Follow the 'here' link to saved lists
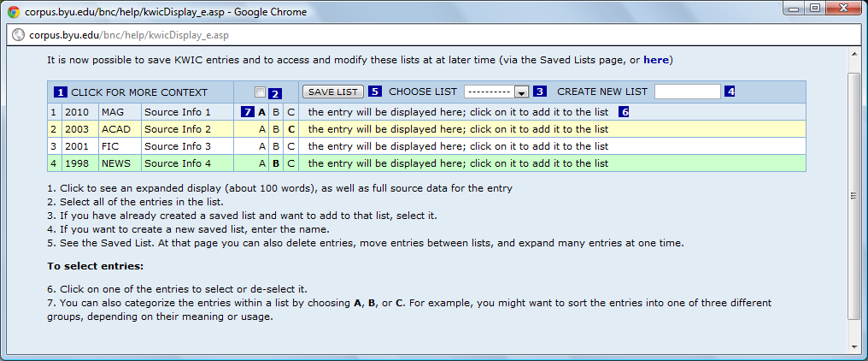The width and height of the screenshot is (868, 361). (x=656, y=60)
